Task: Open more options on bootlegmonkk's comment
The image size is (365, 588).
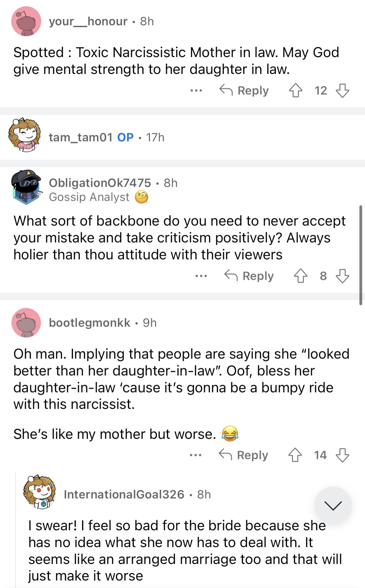Action: pyautogui.click(x=196, y=455)
